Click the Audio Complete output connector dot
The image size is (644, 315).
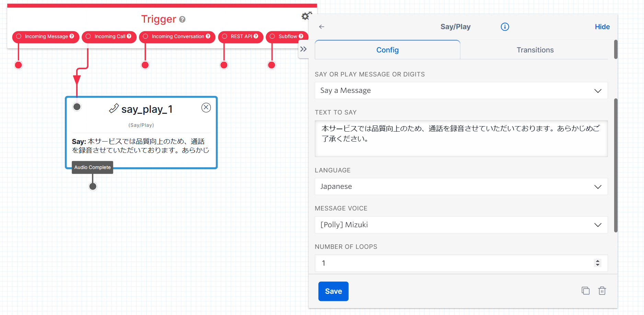[x=93, y=186]
